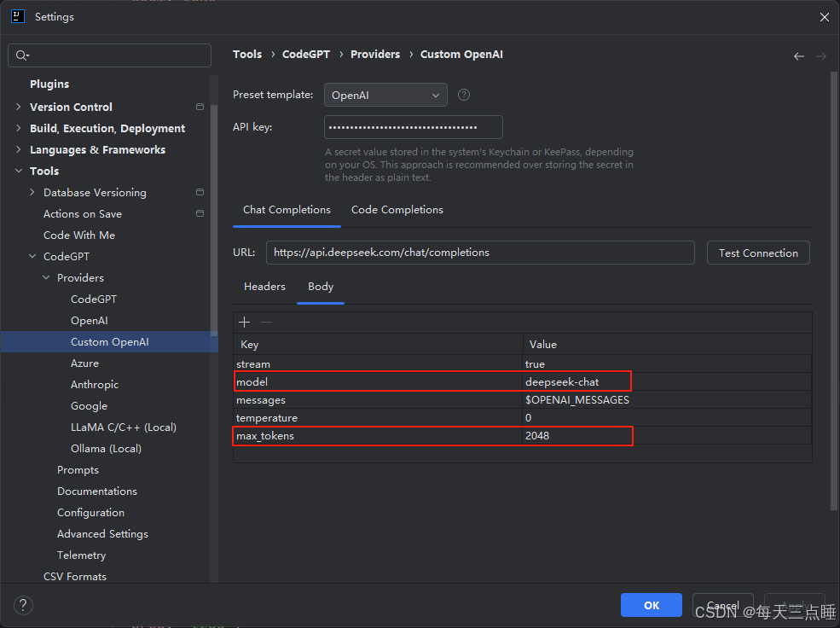The width and height of the screenshot is (840, 628).
Task: Open the Preset template dropdown
Action: (x=385, y=95)
